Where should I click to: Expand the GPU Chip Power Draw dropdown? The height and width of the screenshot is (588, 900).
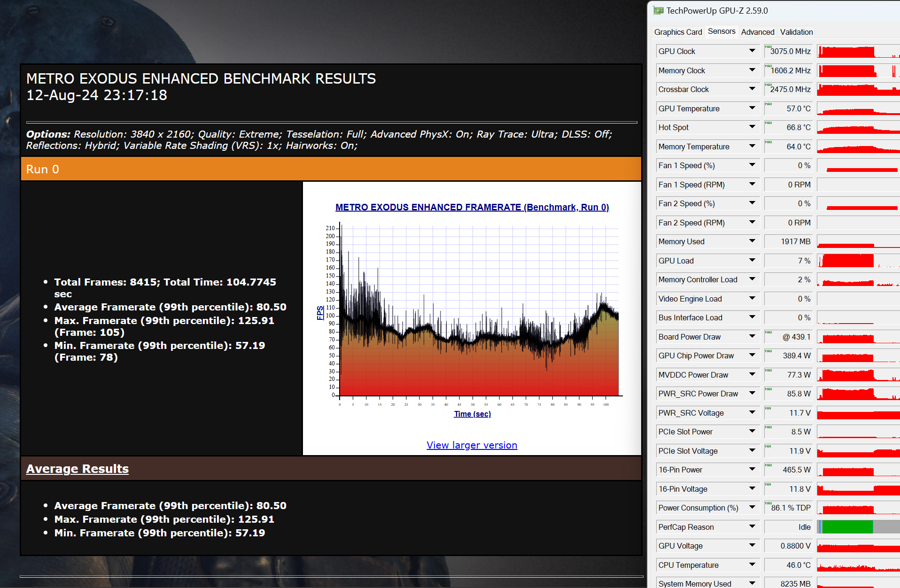point(752,356)
